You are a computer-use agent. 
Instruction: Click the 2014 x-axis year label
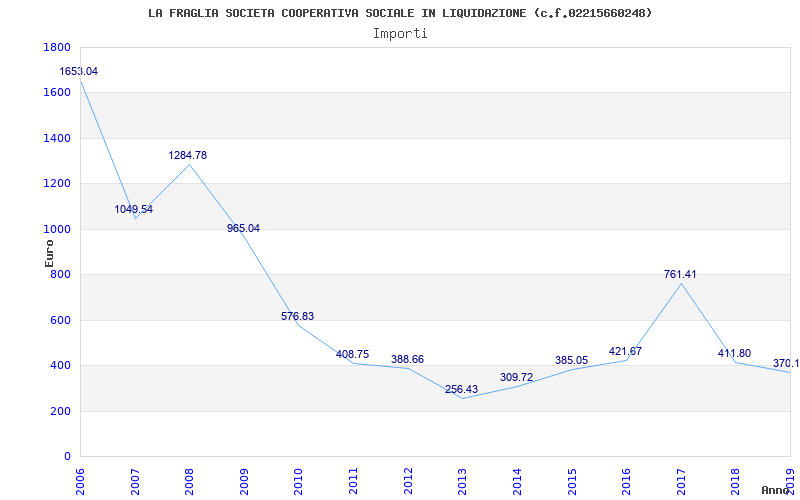coord(517,482)
